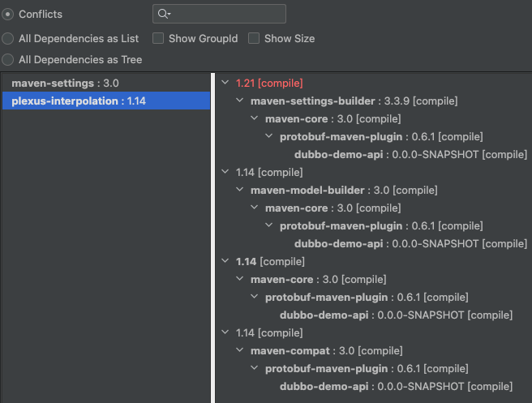The width and height of the screenshot is (532, 403).
Task: Collapse 1.14 chevron above maven-compat
Action: click(225, 332)
